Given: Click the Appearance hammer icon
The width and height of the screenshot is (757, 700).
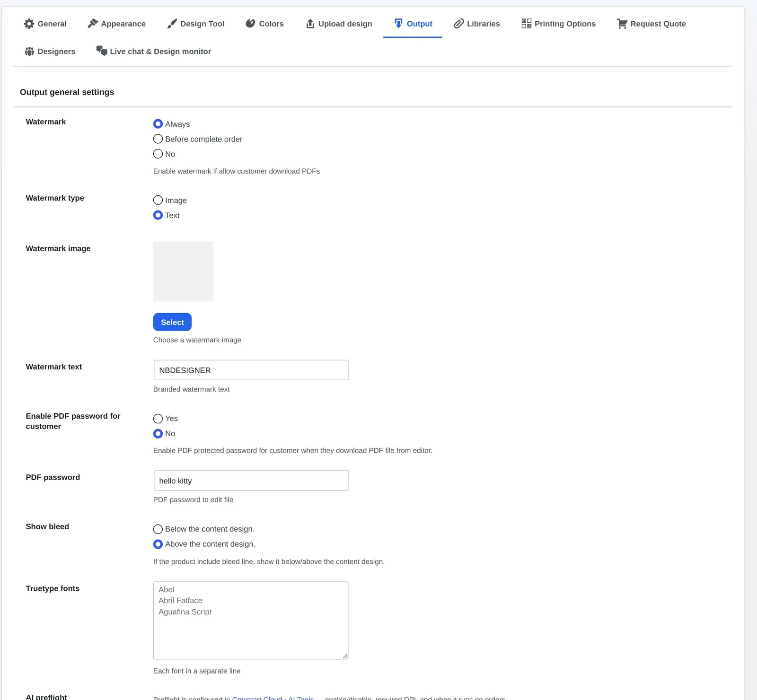Looking at the screenshot, I should 93,24.
